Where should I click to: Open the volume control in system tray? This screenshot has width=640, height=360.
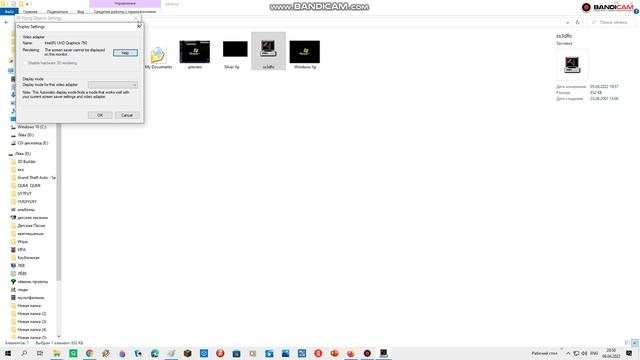[584, 353]
